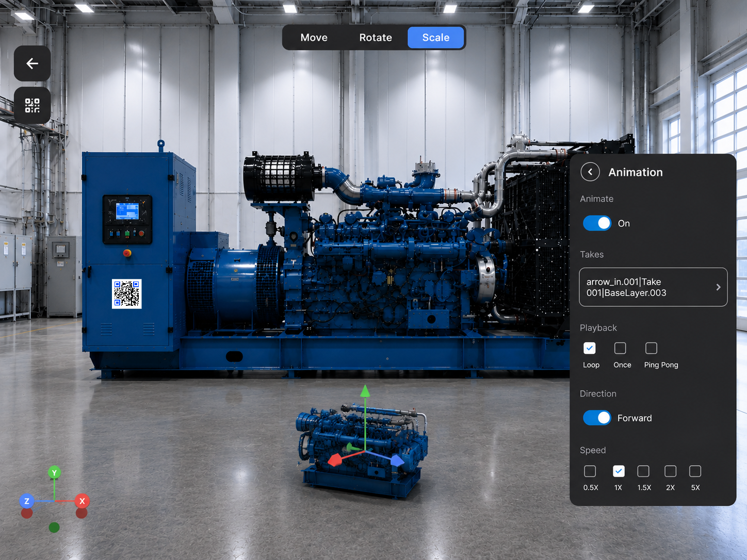
Task: Click the QR code on the blue cabinet
Action: click(x=127, y=294)
